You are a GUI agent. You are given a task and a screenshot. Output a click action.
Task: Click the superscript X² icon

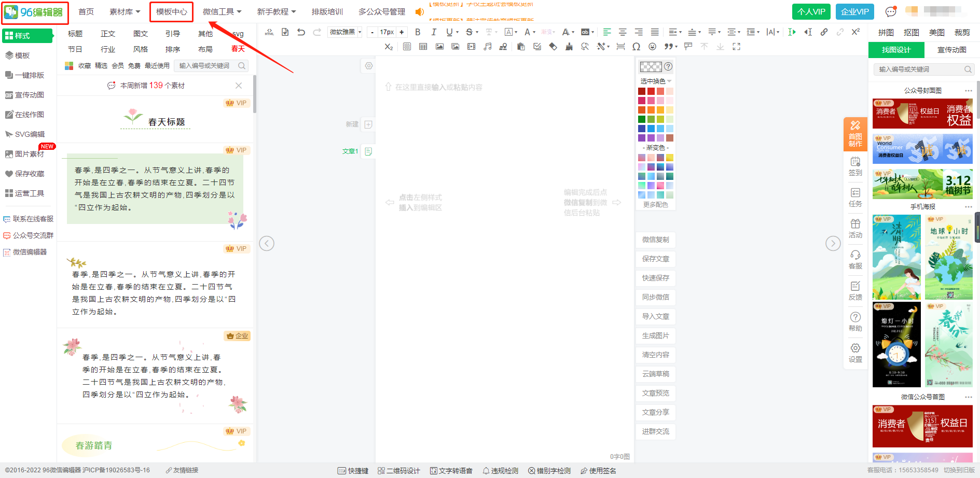[x=856, y=32]
